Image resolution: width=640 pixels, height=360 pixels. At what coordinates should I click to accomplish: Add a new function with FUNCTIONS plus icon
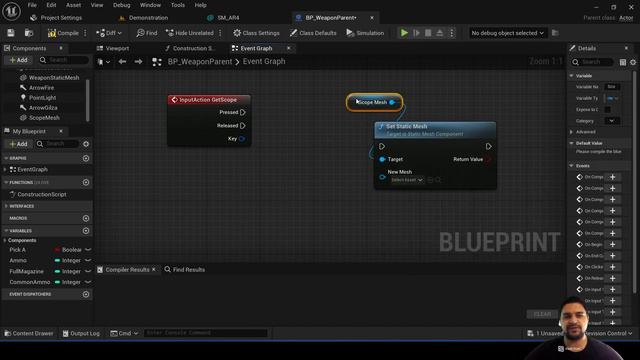(86, 182)
